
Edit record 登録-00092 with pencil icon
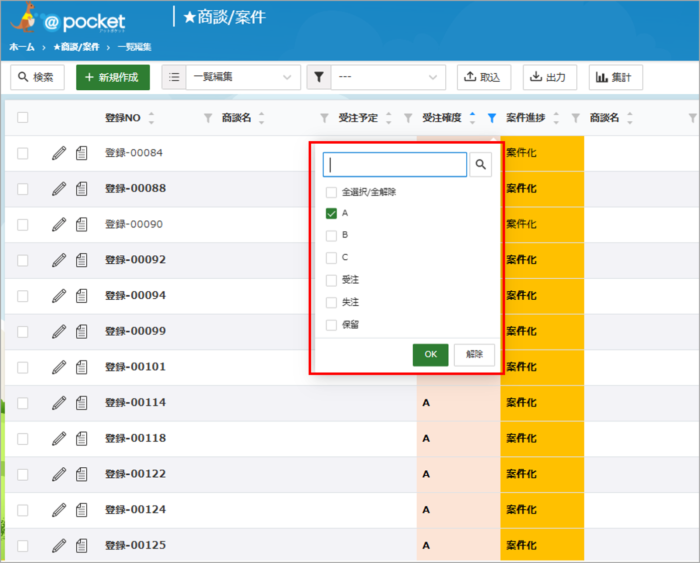pos(59,260)
